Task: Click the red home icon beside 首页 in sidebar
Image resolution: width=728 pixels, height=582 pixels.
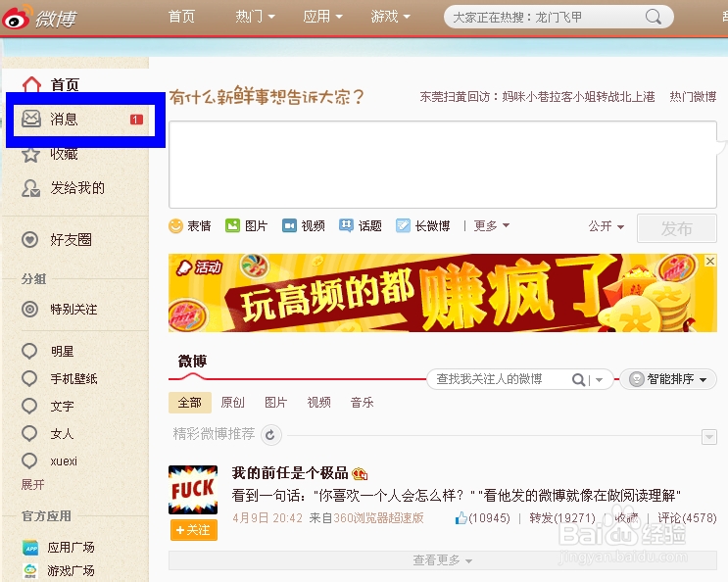Action: (31, 84)
